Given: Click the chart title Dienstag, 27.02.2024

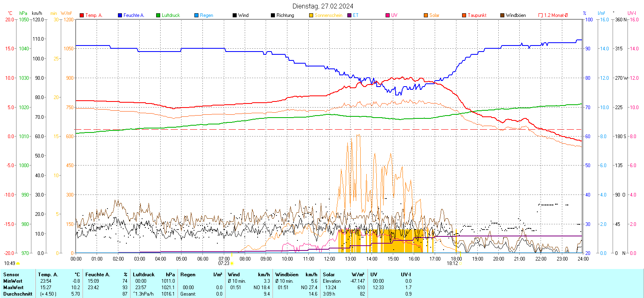Looking at the screenshot, I should [x=323, y=6].
